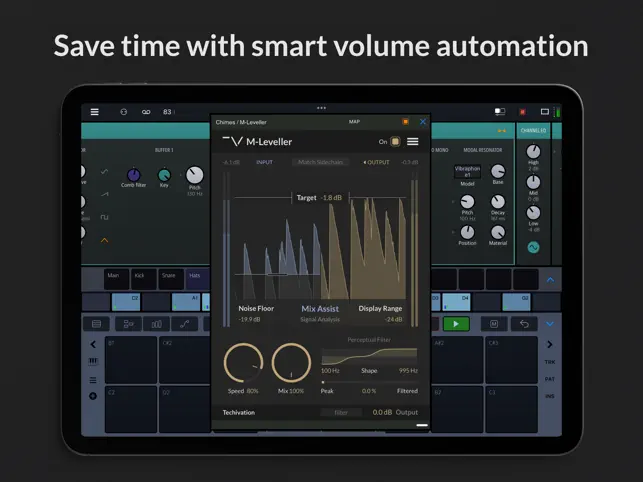Open the Vibraphone Model selector
The image size is (643, 482).
(x=467, y=171)
